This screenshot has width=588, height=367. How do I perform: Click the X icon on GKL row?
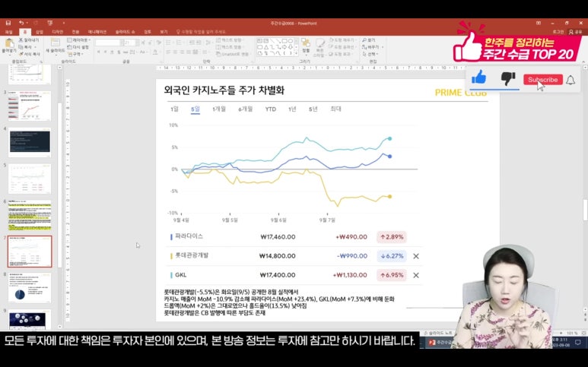(x=416, y=275)
